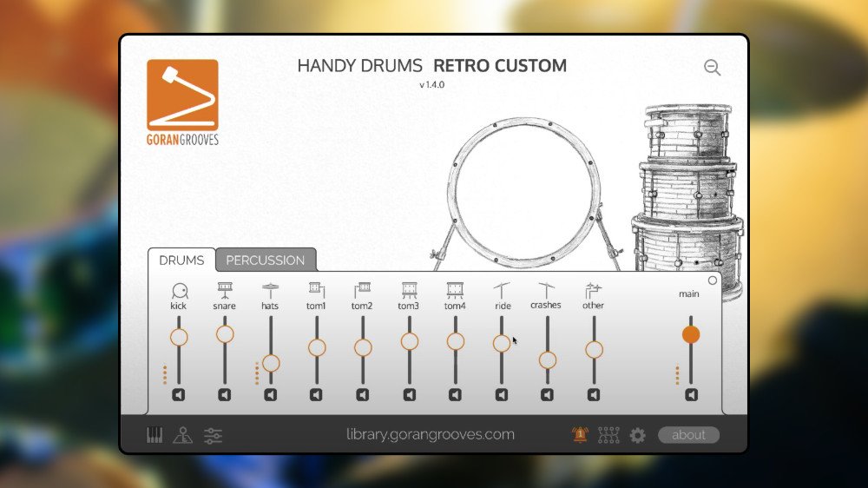Visit library.gorangrooves.com link

pos(431,434)
